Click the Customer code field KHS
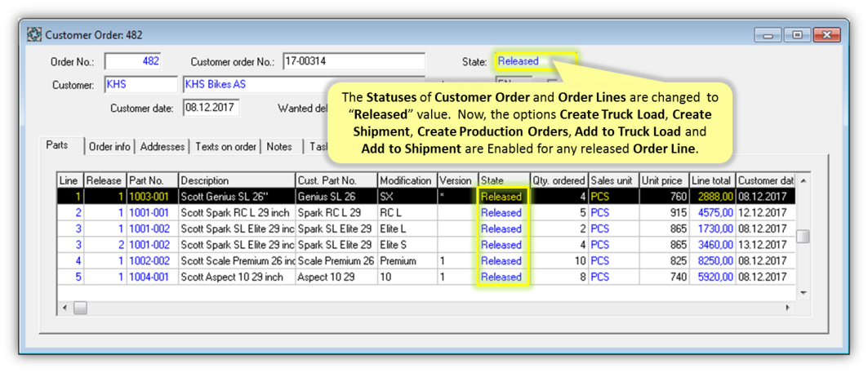Screen dimensions: 868x373 [140, 85]
